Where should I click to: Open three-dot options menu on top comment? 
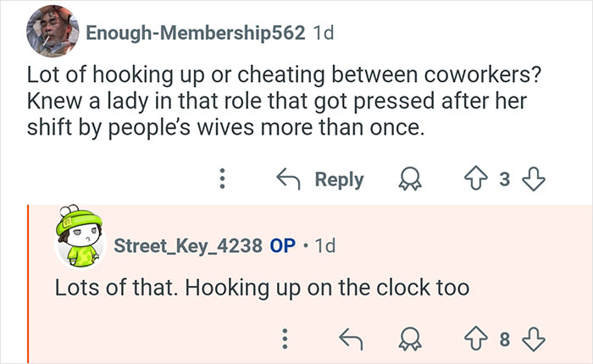pyautogui.click(x=223, y=179)
